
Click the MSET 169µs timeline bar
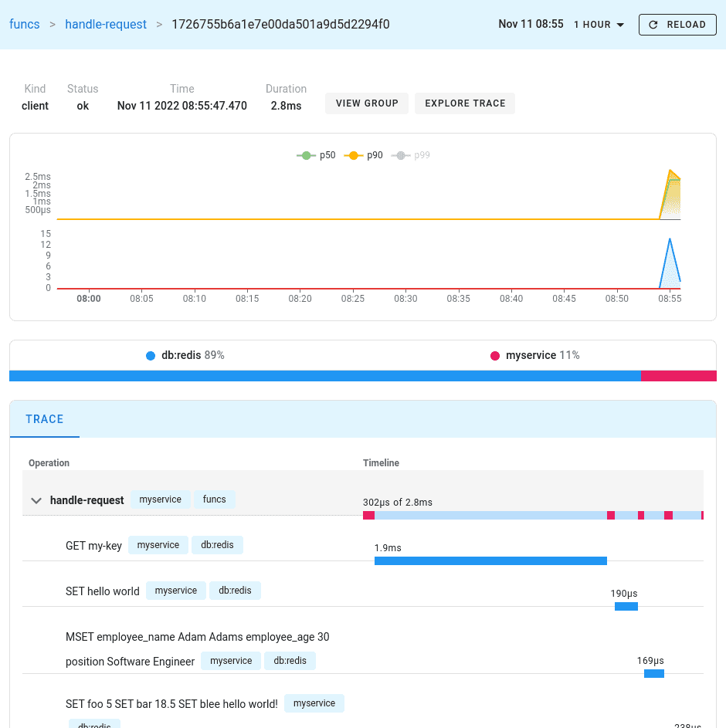[x=653, y=674]
